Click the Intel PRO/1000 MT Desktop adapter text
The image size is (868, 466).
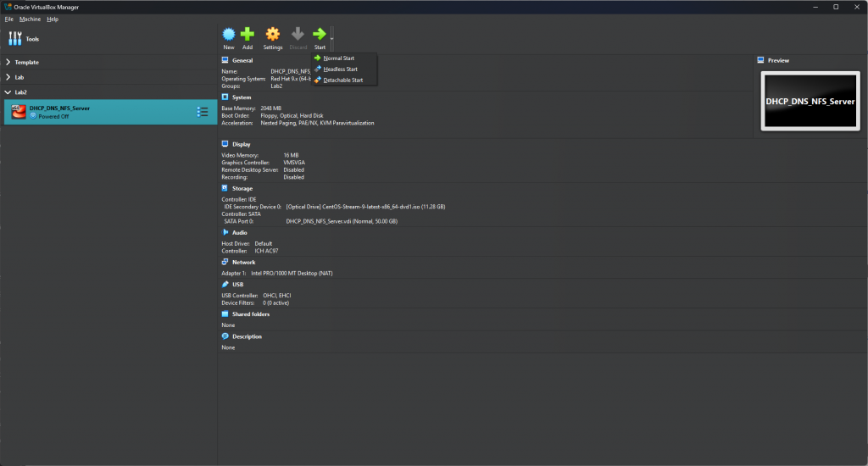tap(292, 274)
